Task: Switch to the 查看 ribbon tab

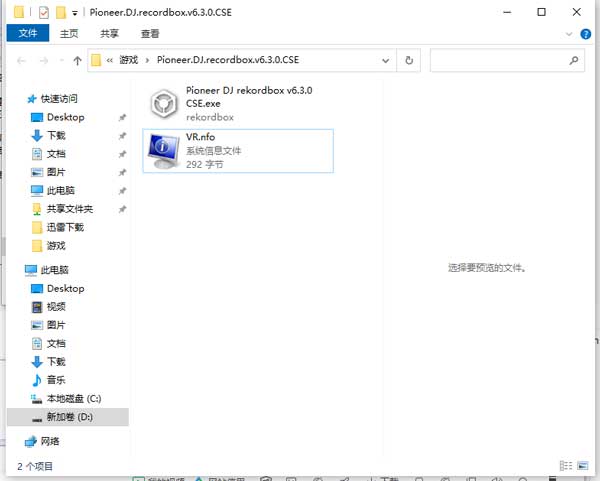Action: (x=150, y=34)
